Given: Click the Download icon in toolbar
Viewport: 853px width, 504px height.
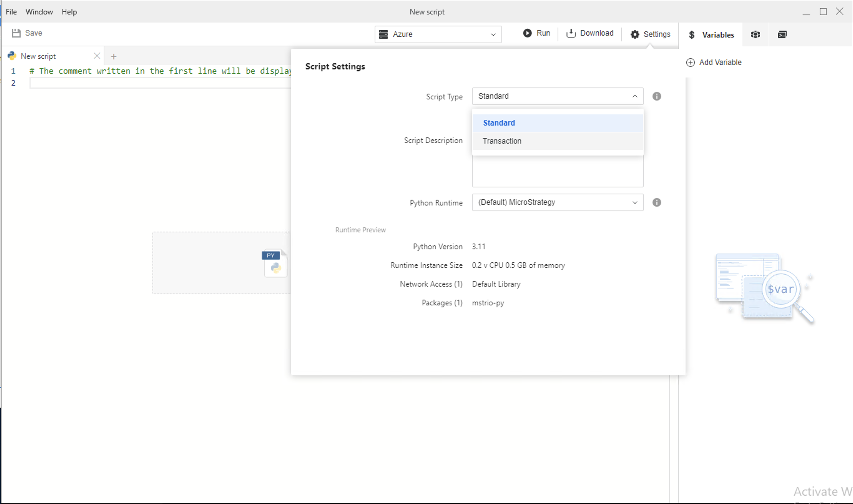Looking at the screenshot, I should pos(571,33).
